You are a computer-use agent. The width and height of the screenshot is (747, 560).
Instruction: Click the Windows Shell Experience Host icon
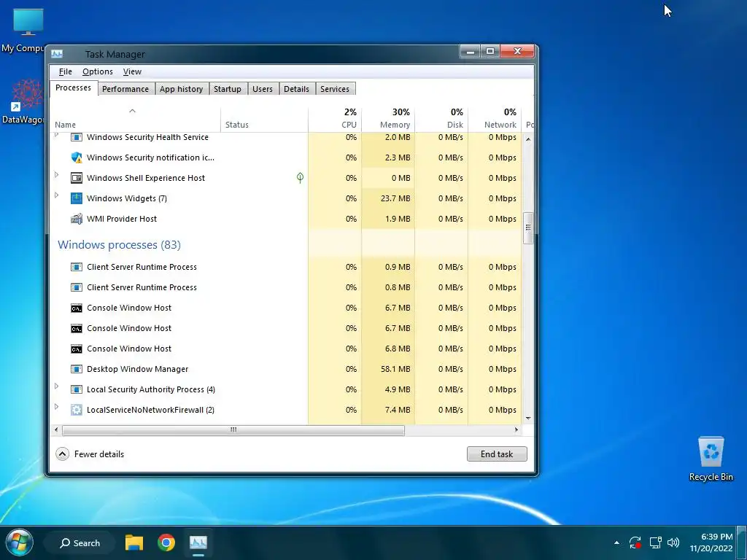click(76, 178)
